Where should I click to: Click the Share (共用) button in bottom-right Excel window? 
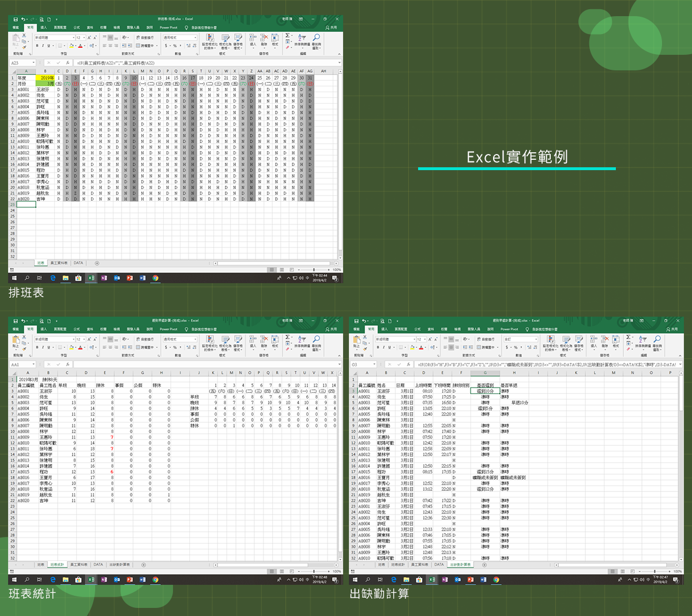(671, 329)
